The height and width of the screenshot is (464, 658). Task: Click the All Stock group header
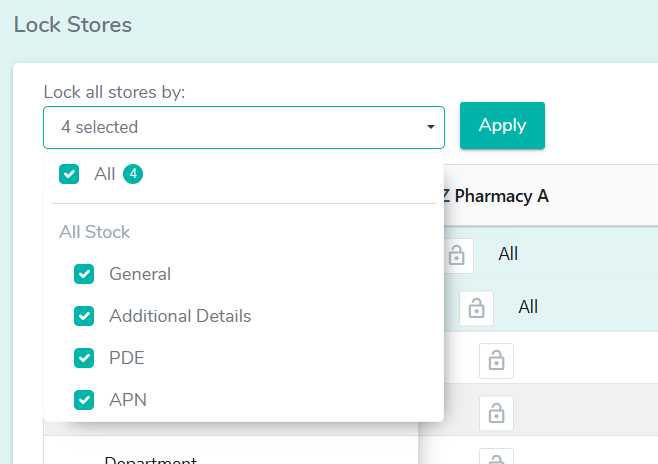click(x=94, y=232)
